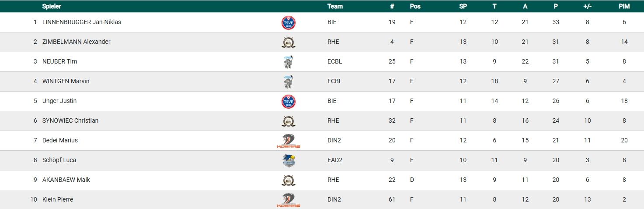Open player LINNENBRÜGGER Jan-Niklas
Image resolution: width=644 pixels, height=209 pixels.
click(x=82, y=22)
